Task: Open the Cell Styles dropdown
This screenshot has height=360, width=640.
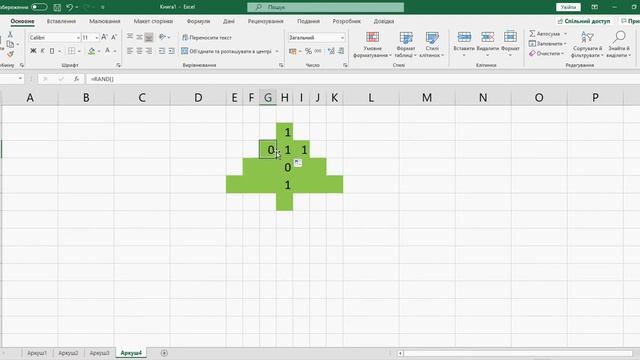Action: click(431, 45)
